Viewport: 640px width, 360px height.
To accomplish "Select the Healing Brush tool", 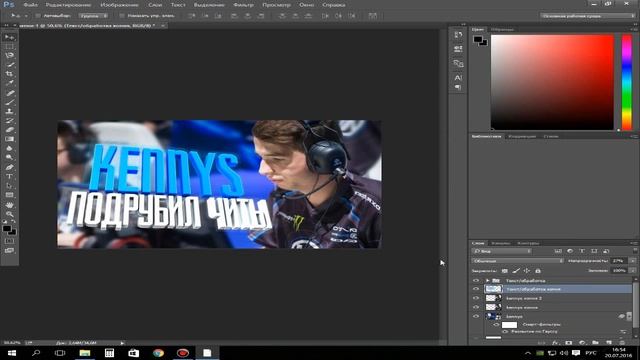I will (9, 93).
